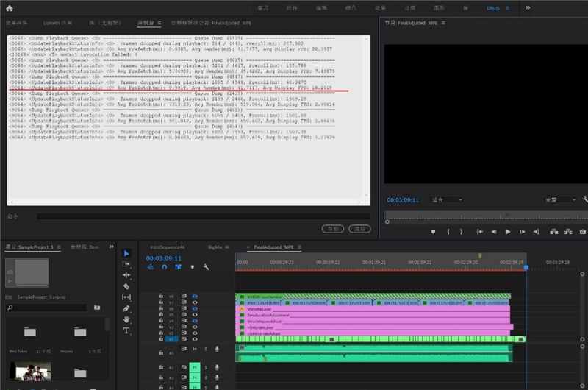The width and height of the screenshot is (588, 390).
Task: Step forward one frame
Action: 522,232
